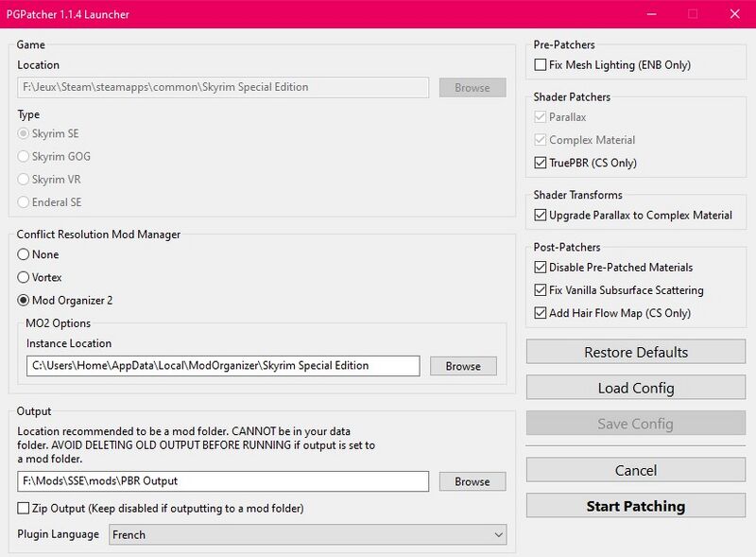Focus the MO2 Instance Location text field
This screenshot has width=756, height=557.
[223, 366]
